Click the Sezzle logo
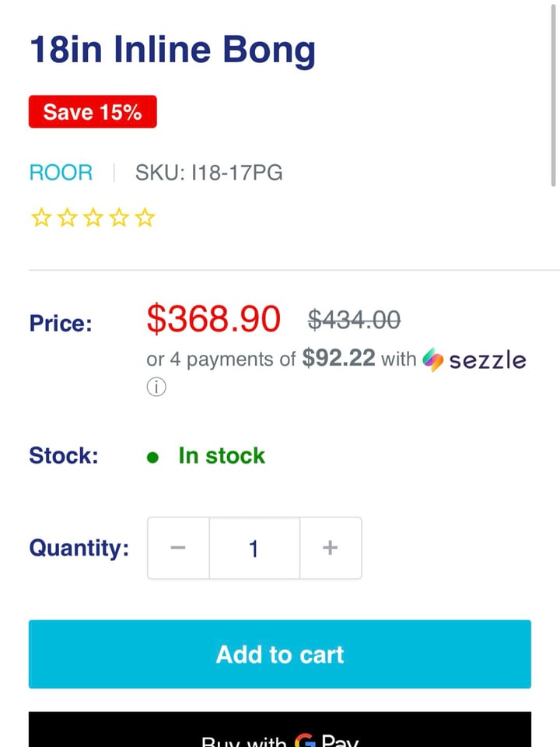This screenshot has width=560, height=747. (x=474, y=359)
